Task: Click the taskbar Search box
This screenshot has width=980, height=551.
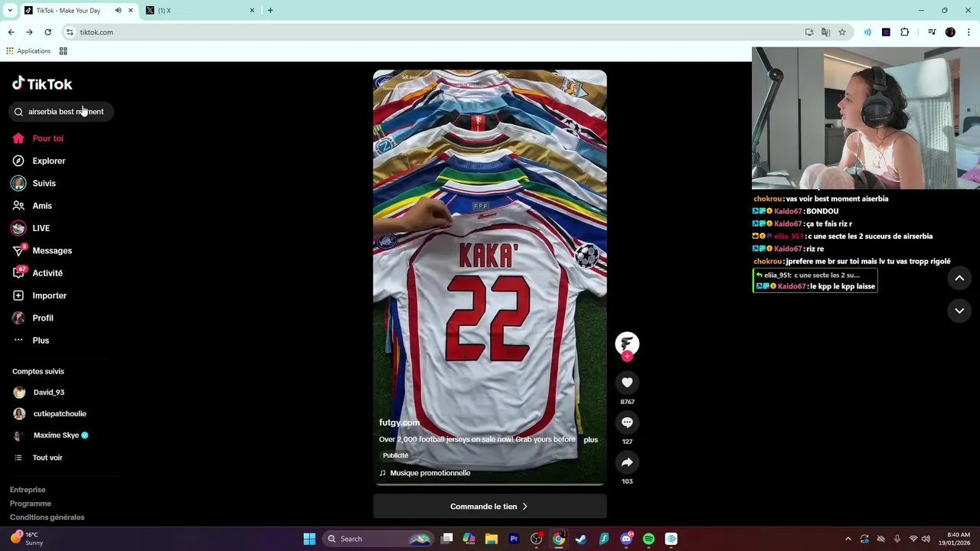Action: (x=379, y=539)
